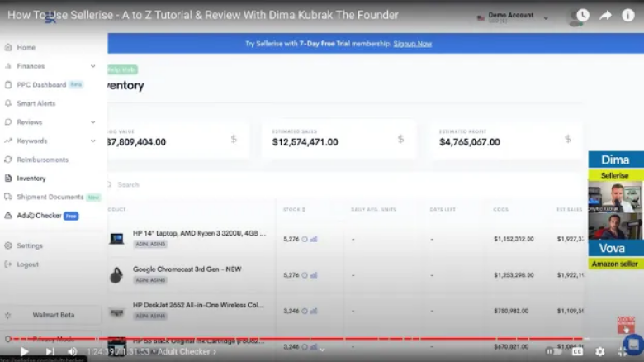Click the Smart Alerts bell icon

point(8,103)
